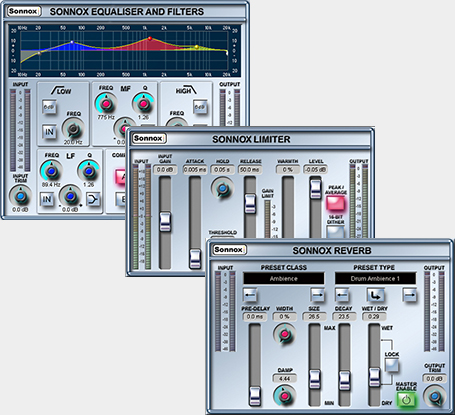The height and width of the screenshot is (415, 455).
Task: Click the INPUT TRIM knob in the Equaliser
Action: coord(20,197)
